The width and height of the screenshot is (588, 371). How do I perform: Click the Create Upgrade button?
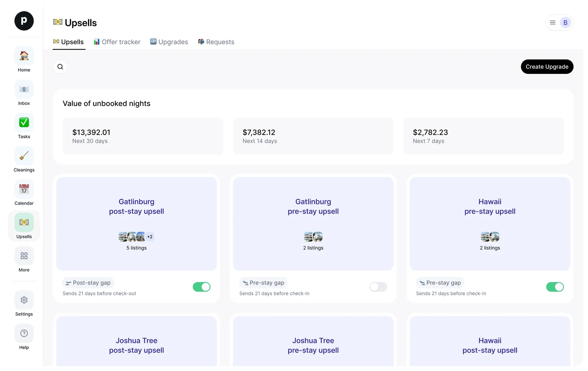(x=547, y=67)
